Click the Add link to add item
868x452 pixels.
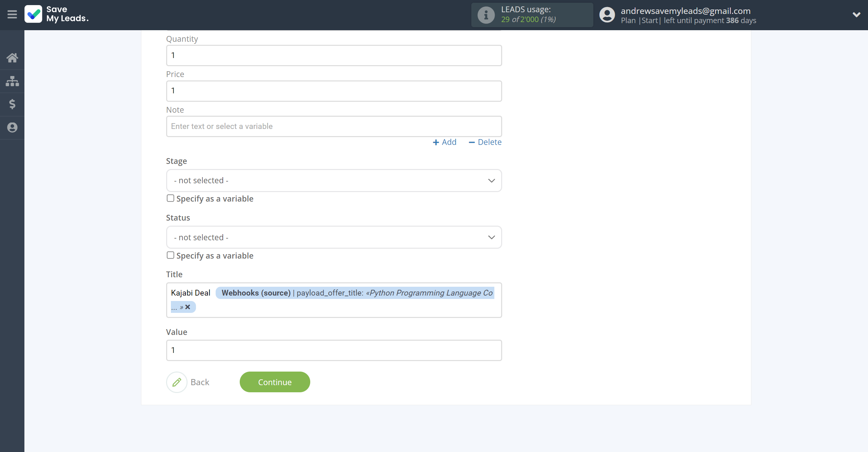click(x=445, y=142)
